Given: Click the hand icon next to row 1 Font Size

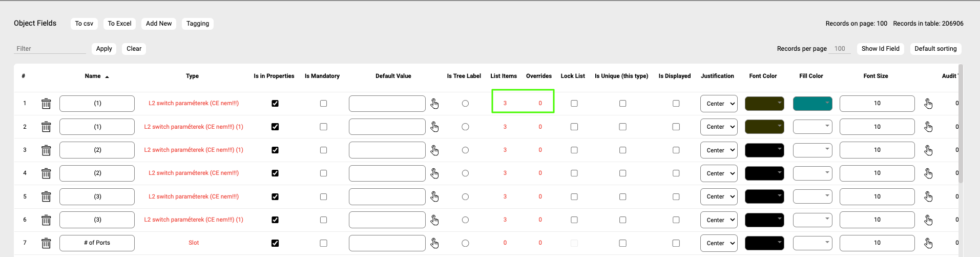Looking at the screenshot, I should (928, 104).
